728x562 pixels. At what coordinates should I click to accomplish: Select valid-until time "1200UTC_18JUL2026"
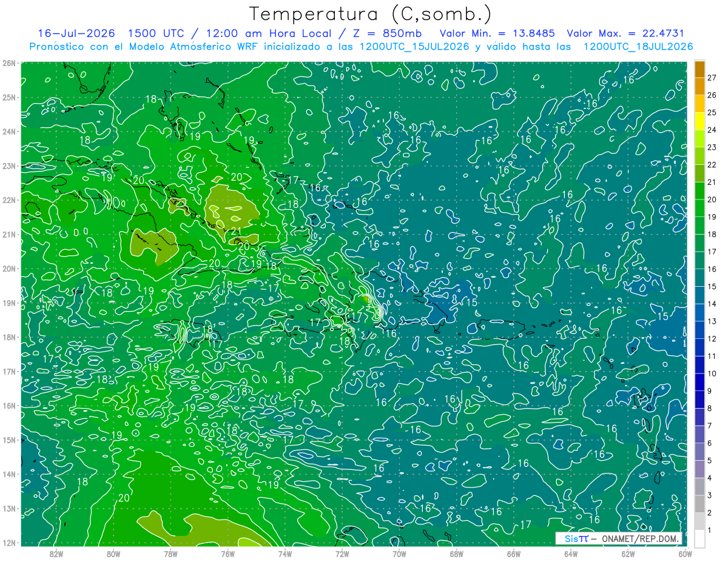point(638,47)
